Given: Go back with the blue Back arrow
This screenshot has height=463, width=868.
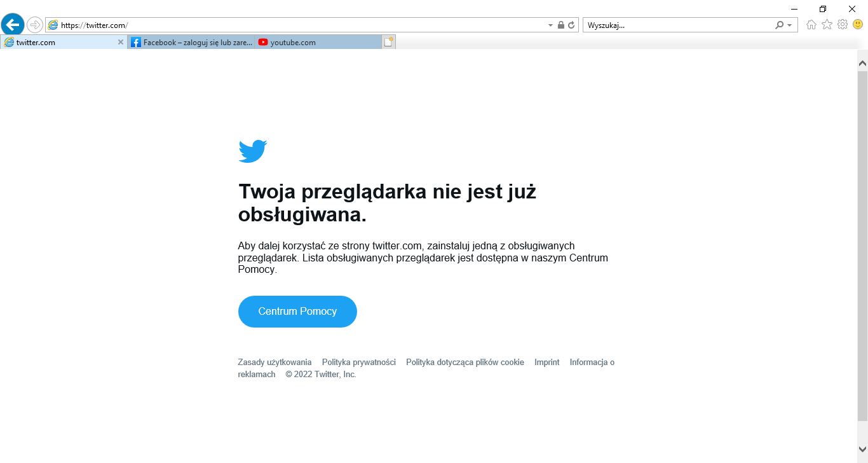Looking at the screenshot, I should 13,25.
